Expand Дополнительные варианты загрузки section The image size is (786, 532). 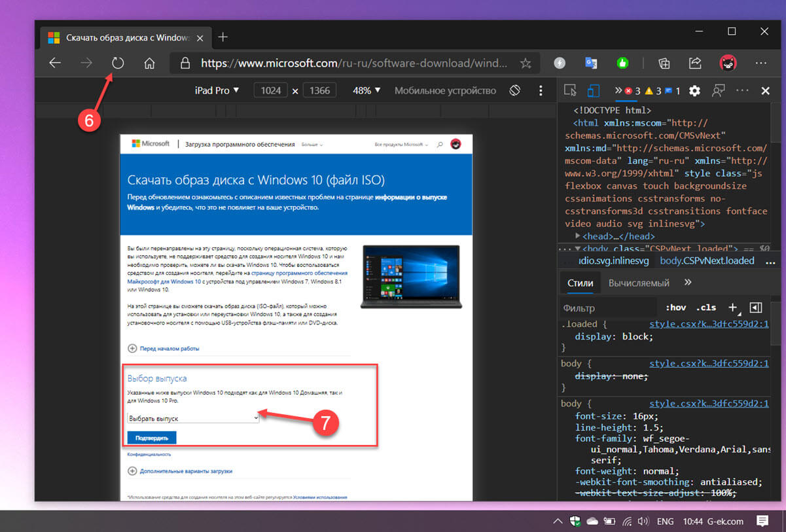pos(180,471)
